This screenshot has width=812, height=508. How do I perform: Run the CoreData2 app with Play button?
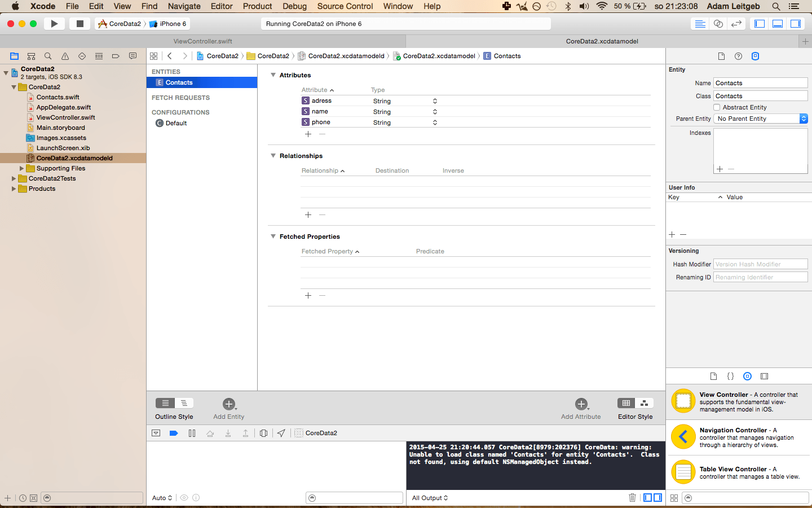[54, 24]
